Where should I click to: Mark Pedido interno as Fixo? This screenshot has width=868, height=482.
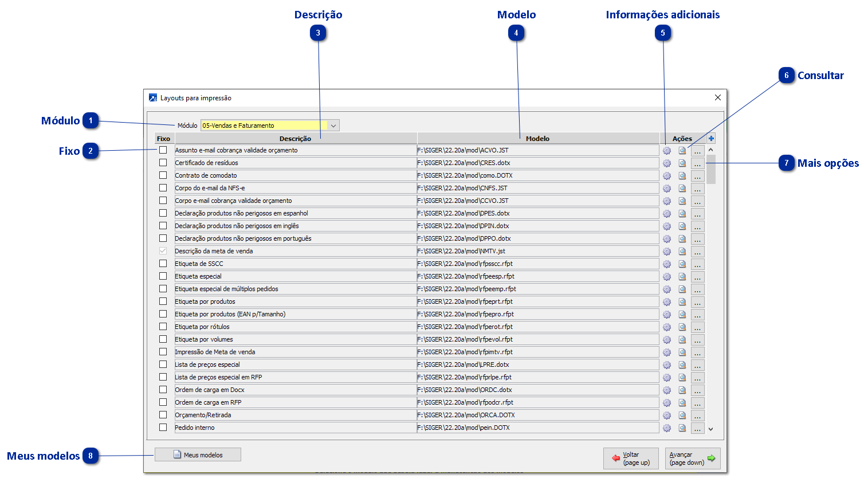pos(163,428)
